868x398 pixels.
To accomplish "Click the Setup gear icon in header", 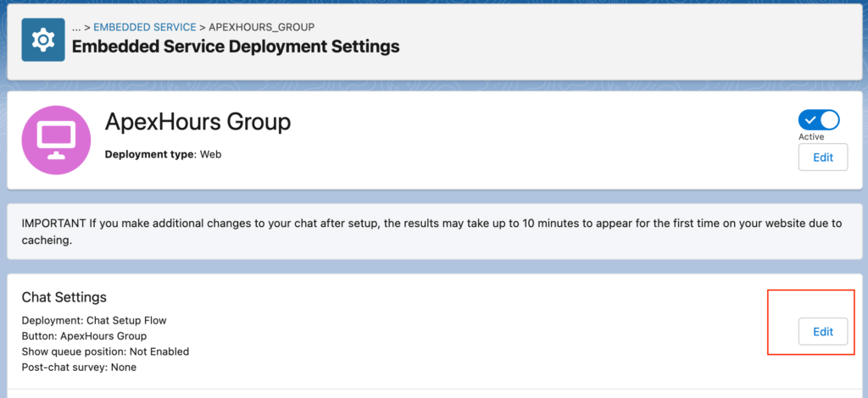I will 43,40.
